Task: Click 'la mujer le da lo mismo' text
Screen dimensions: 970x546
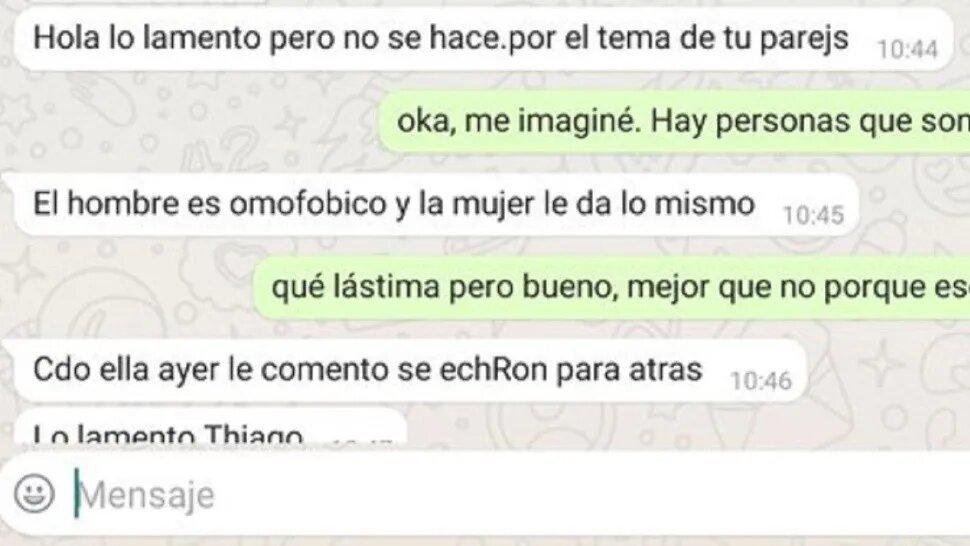Action: 586,204
